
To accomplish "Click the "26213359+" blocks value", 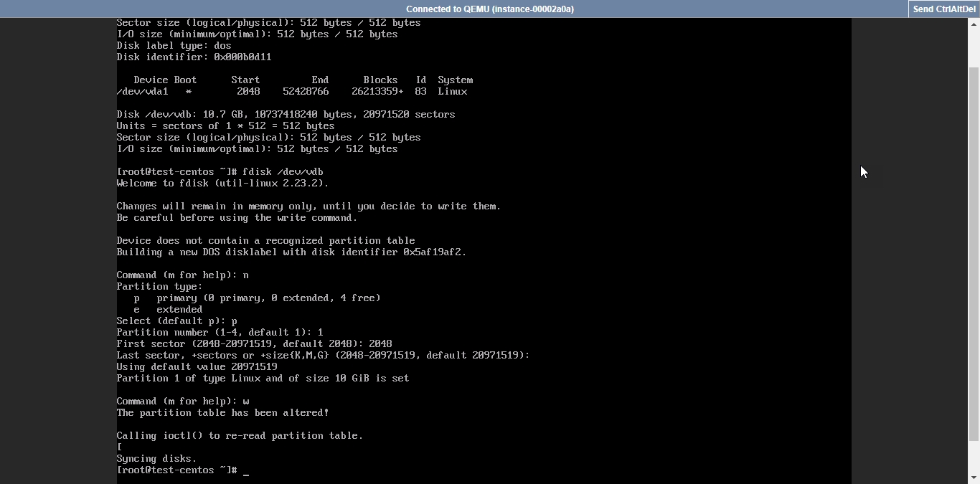I will point(377,92).
